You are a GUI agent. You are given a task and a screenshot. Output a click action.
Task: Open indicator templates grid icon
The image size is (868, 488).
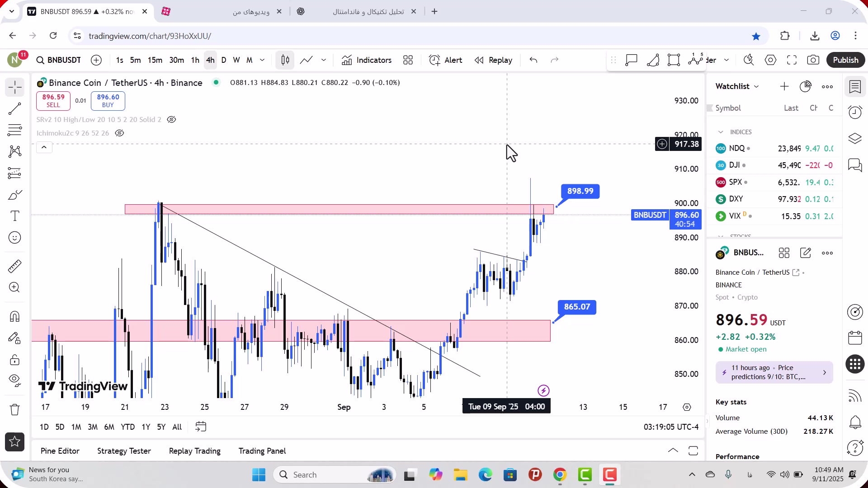[408, 60]
